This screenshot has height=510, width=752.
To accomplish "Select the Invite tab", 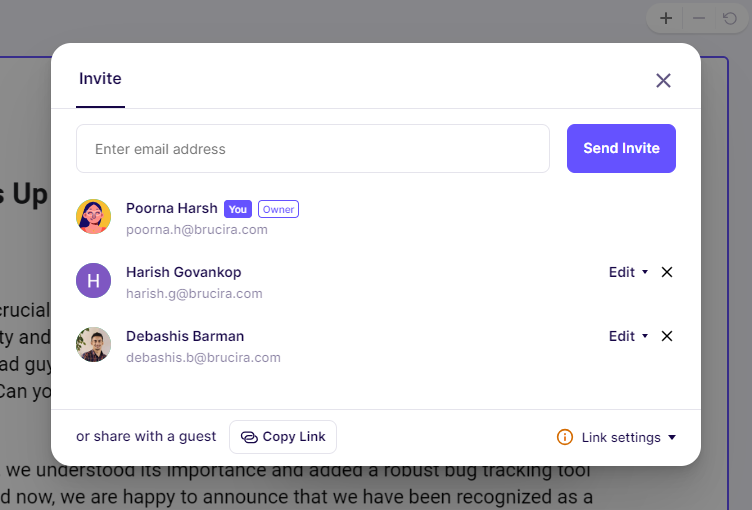I will [x=100, y=79].
